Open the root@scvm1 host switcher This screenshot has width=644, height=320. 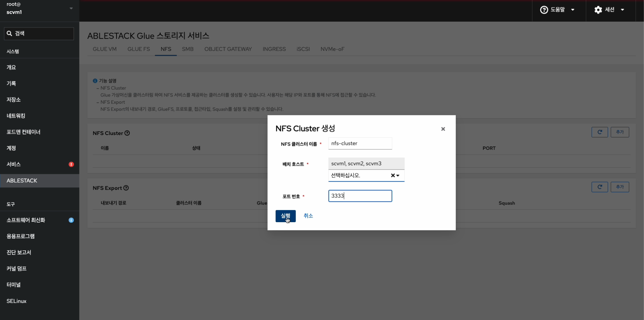click(x=39, y=9)
